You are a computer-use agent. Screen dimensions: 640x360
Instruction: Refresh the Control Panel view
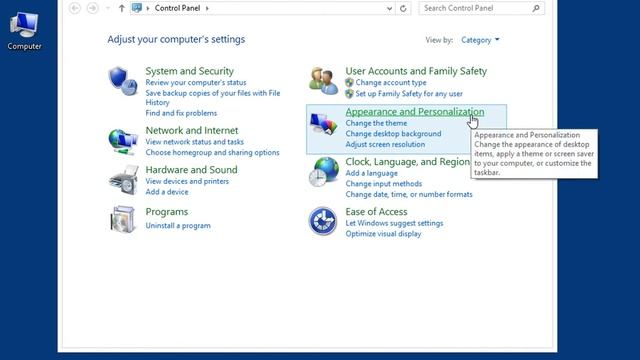tap(403, 8)
